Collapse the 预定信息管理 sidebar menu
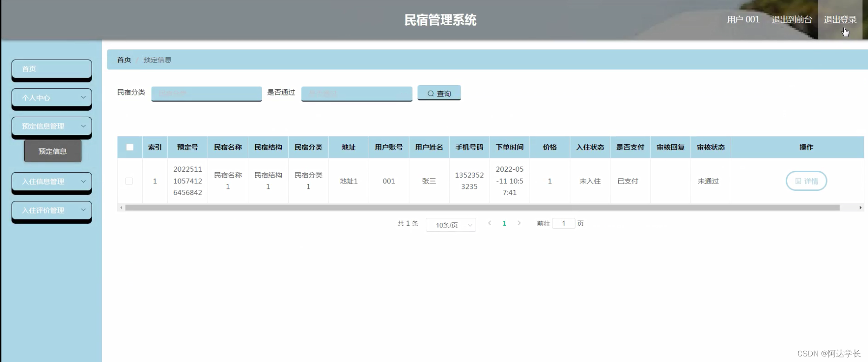Screen dimensions: 868x362 pyautogui.click(x=52, y=126)
